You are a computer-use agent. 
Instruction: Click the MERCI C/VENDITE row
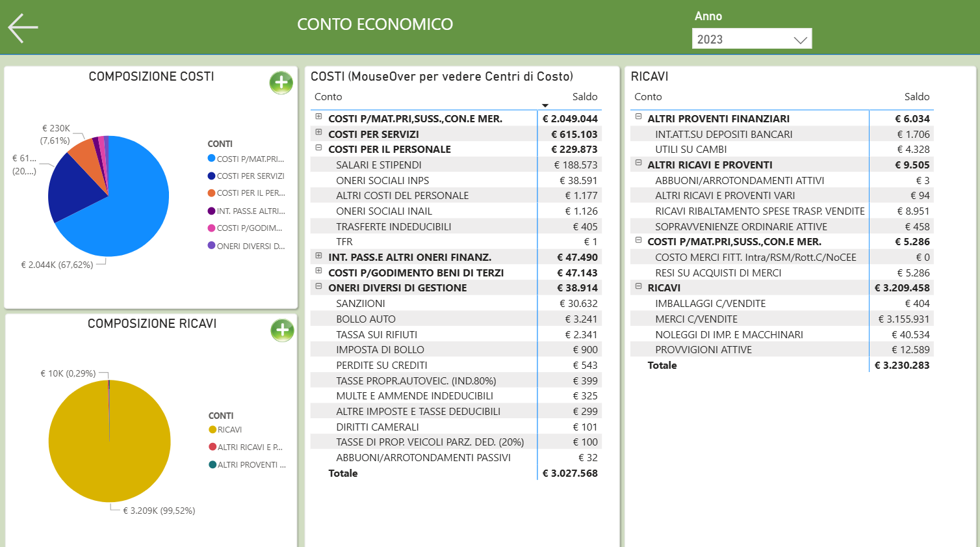click(782, 319)
